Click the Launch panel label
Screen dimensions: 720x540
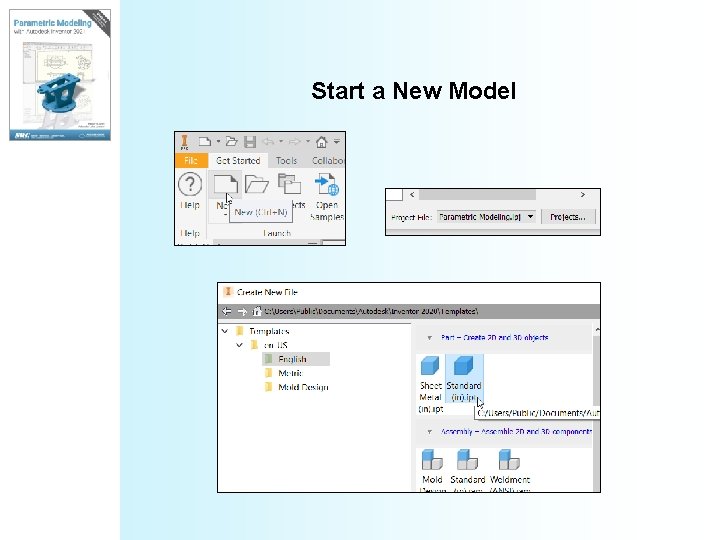(277, 233)
